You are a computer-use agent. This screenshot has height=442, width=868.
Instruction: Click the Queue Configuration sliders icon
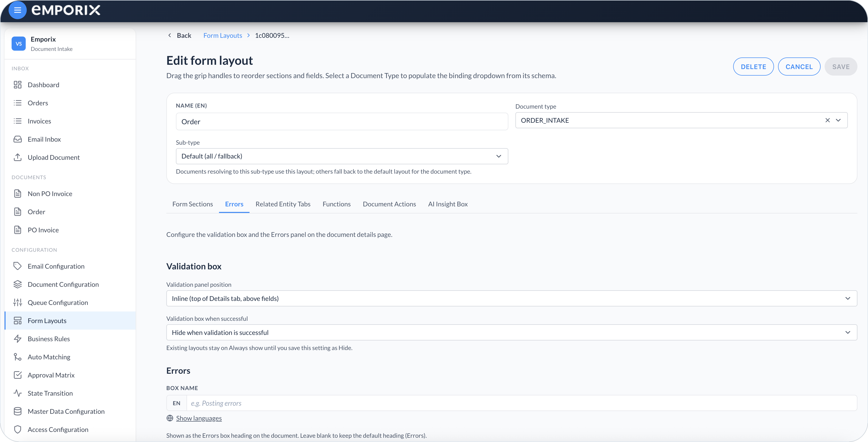click(18, 303)
